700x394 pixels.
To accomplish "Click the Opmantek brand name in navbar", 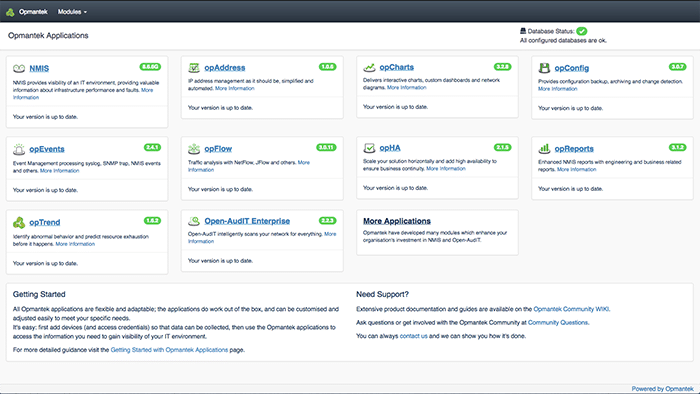I will tap(33, 12).
